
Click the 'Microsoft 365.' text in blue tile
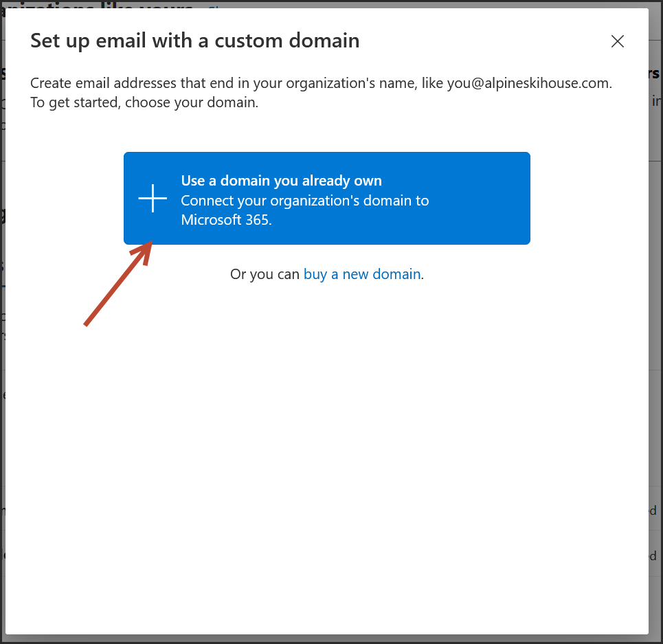coord(226,220)
